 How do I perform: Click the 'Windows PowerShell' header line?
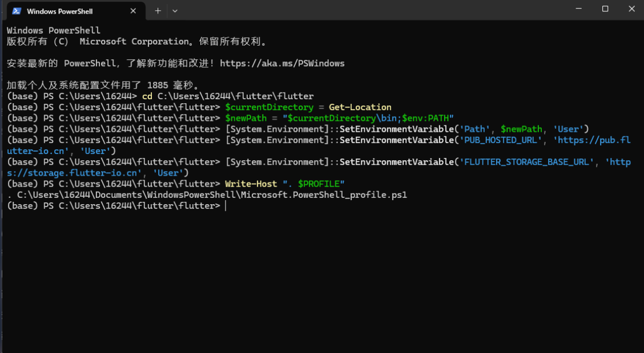(54, 30)
